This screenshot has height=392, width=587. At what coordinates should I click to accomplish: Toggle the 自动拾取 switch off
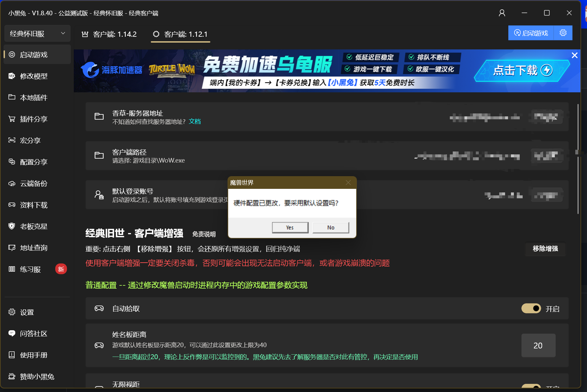coord(531,308)
